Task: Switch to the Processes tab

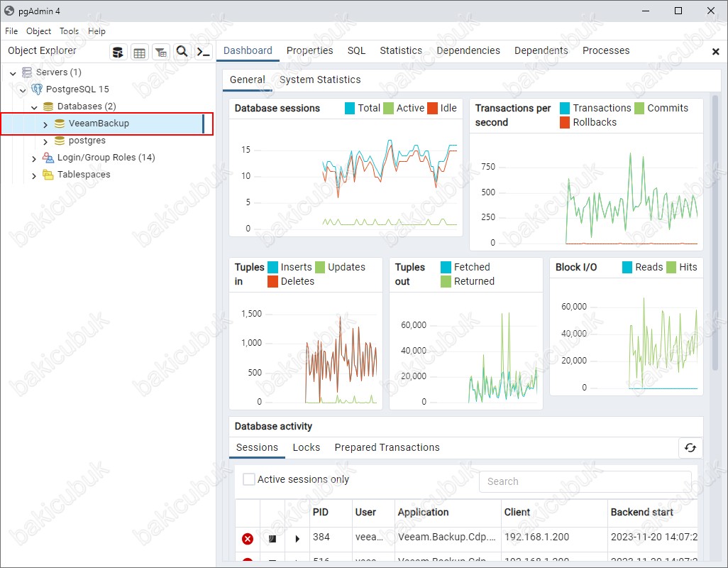Action: pyautogui.click(x=606, y=50)
